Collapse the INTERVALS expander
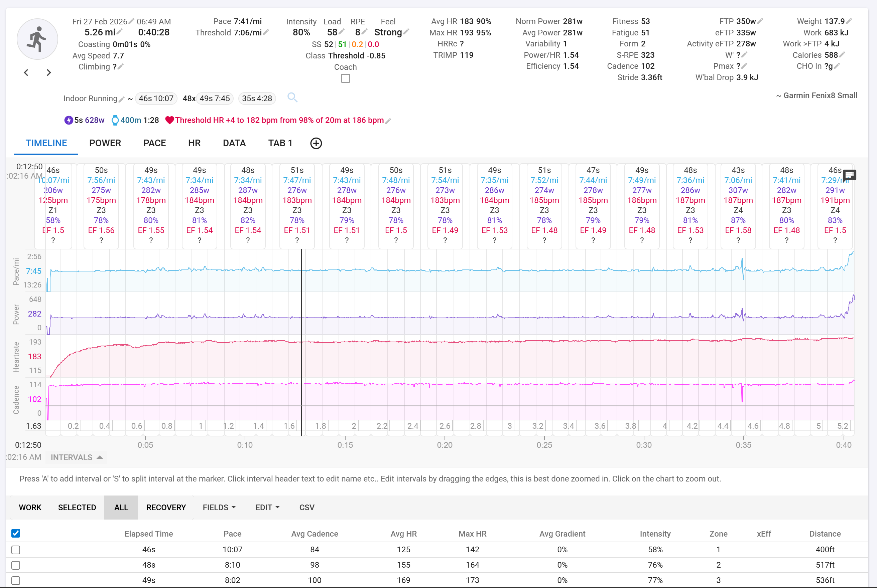This screenshot has height=588, width=877. 76,457
